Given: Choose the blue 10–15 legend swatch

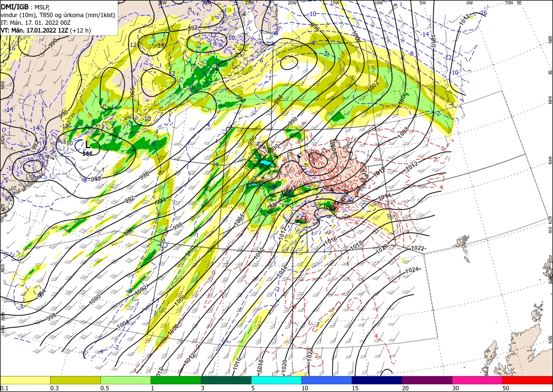Looking at the screenshot, I should pos(327,380).
